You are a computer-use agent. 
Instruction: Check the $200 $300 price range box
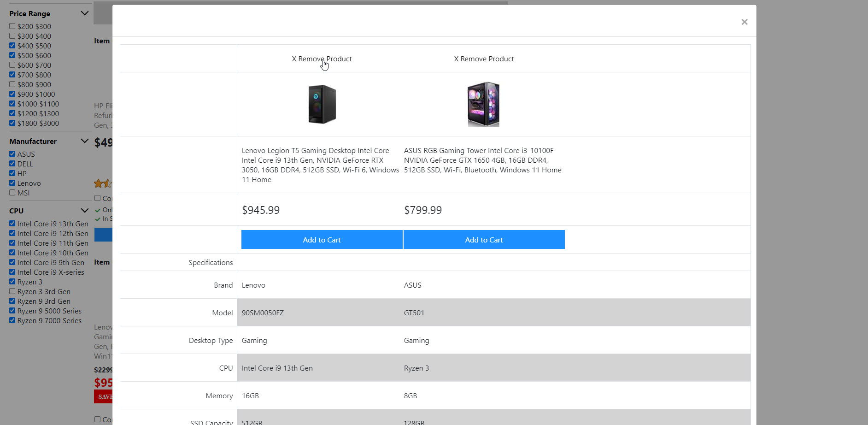[x=12, y=26]
